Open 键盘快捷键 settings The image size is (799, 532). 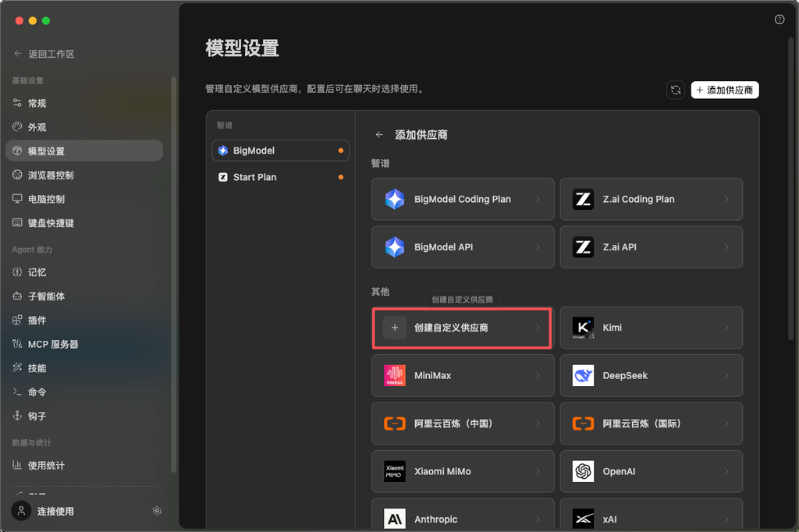tap(84, 223)
